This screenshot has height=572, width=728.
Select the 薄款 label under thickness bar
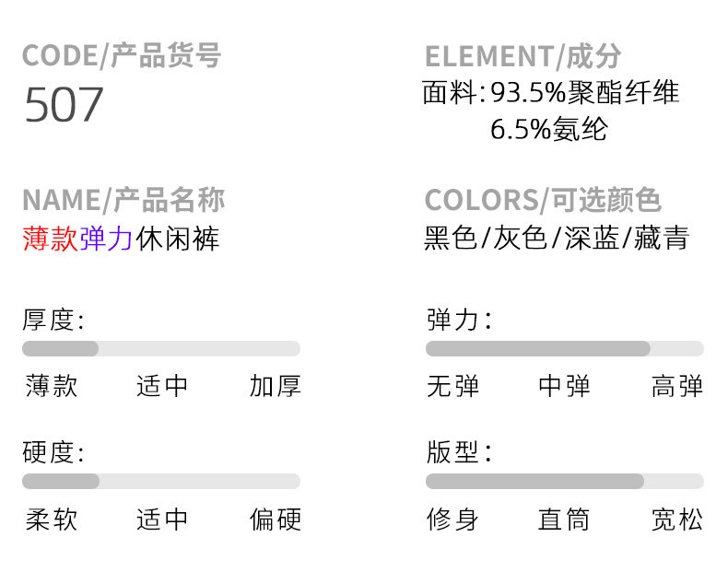point(52,386)
